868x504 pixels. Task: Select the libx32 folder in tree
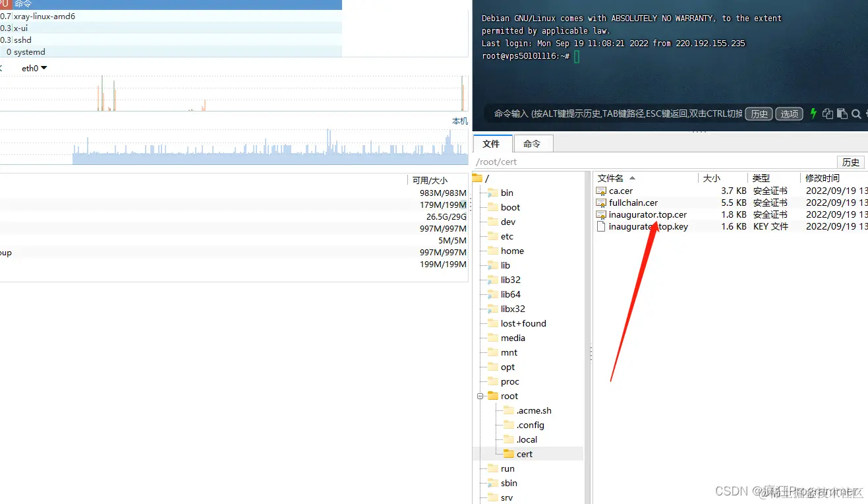pos(513,309)
